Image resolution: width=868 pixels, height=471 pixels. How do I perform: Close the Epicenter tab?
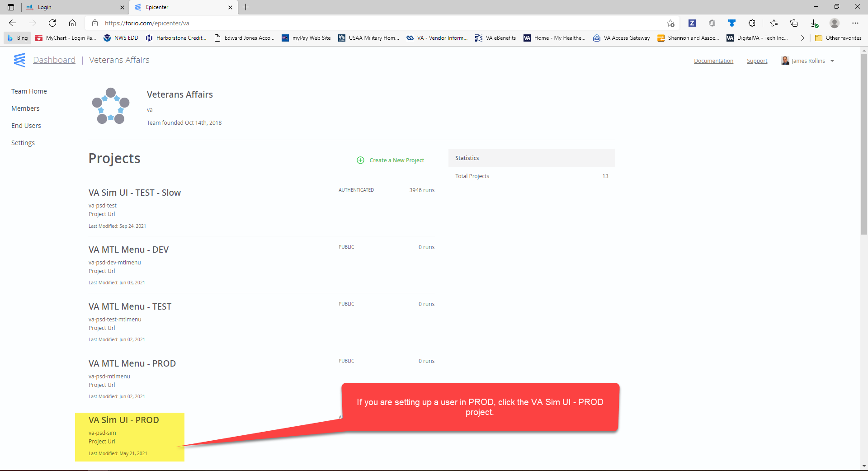[x=230, y=7]
